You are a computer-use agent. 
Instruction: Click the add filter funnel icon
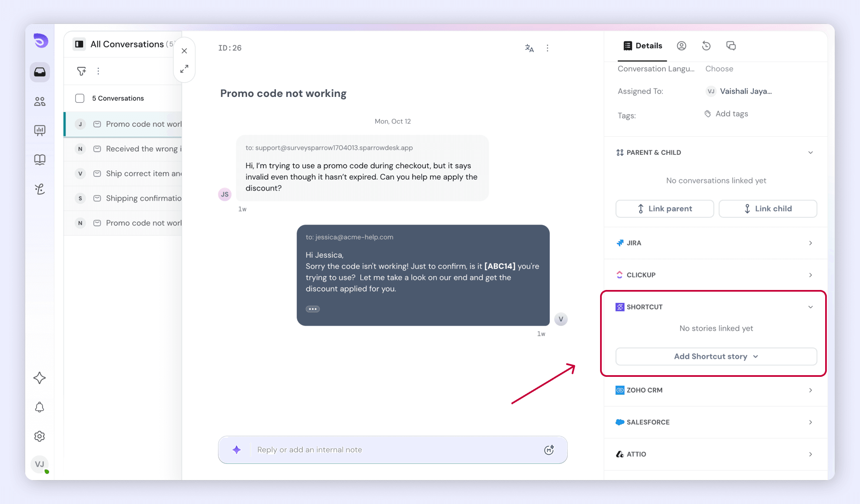pos(81,71)
